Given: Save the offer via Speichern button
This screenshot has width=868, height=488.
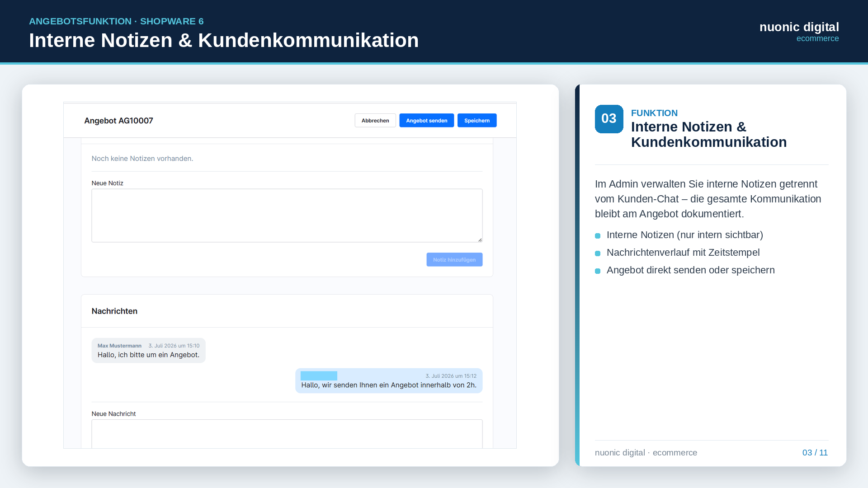Looking at the screenshot, I should point(477,121).
